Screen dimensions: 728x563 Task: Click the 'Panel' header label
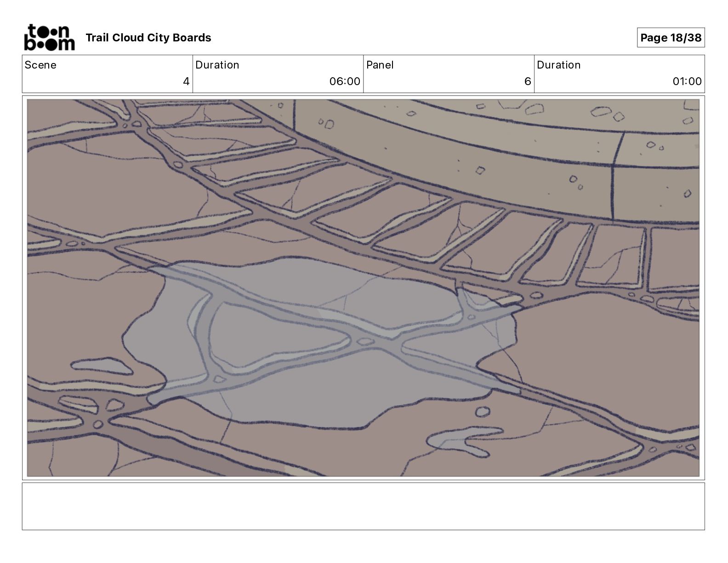coord(380,65)
